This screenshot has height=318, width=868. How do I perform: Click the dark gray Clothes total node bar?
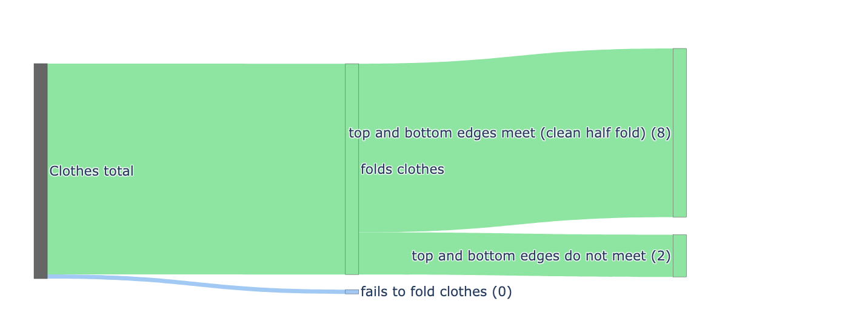pyautogui.click(x=41, y=171)
